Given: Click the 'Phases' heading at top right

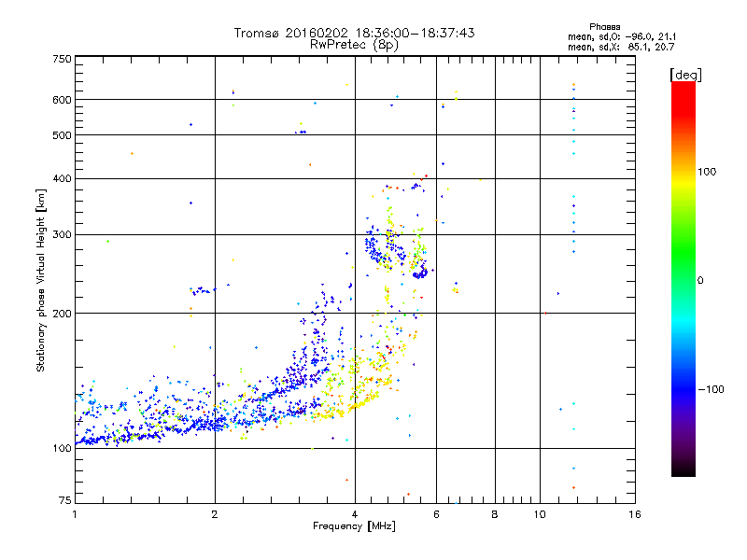Looking at the screenshot, I should click(x=604, y=27).
